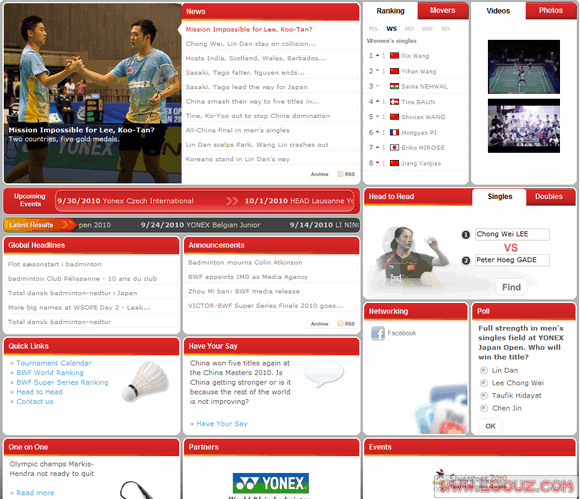580x499 pixels.
Task: Click Yihan Wang in the rankings
Action: click(419, 71)
